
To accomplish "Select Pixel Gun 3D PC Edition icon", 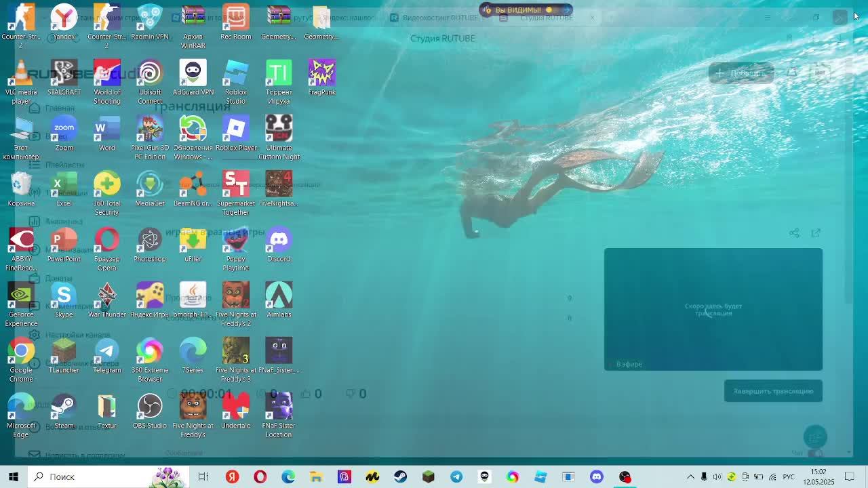I will click(x=150, y=138).
